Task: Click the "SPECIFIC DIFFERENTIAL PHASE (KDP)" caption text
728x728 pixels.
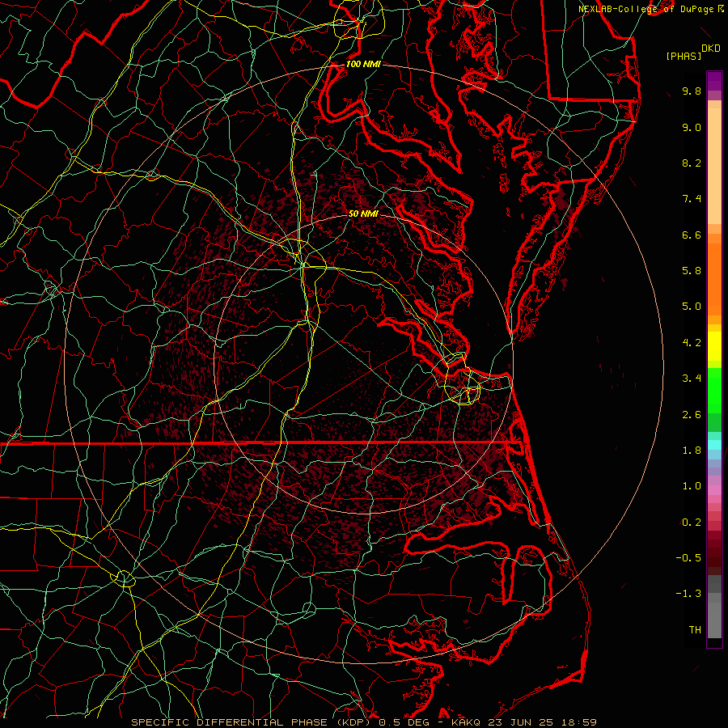Action: (252, 722)
